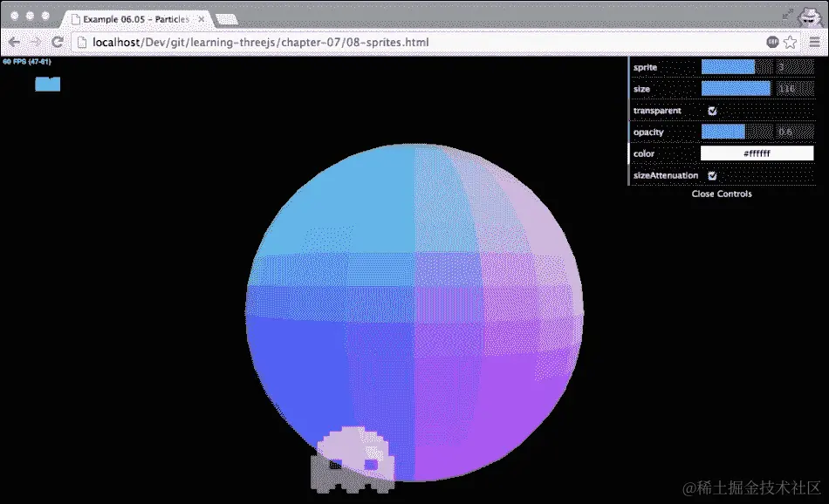Screen dimensions: 829x504
Task: Click the page icon beside the URL
Action: coord(82,42)
